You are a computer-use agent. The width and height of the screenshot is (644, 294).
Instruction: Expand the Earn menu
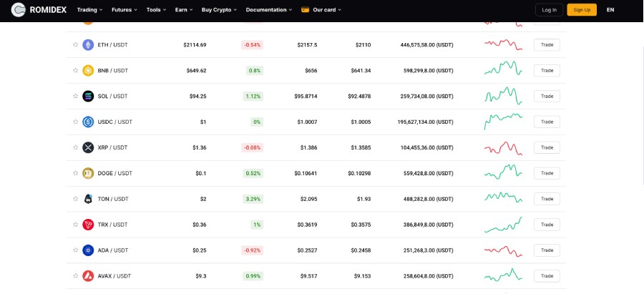184,10
